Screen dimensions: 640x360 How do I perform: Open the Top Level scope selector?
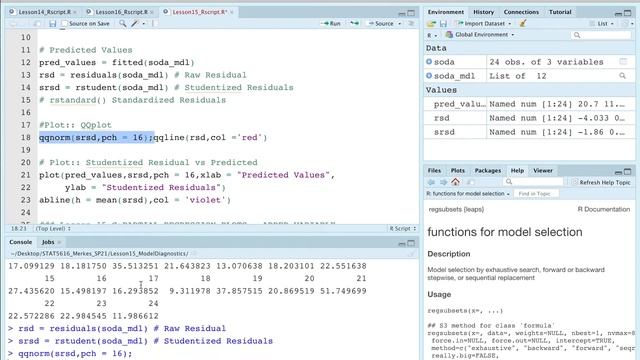click(x=53, y=229)
